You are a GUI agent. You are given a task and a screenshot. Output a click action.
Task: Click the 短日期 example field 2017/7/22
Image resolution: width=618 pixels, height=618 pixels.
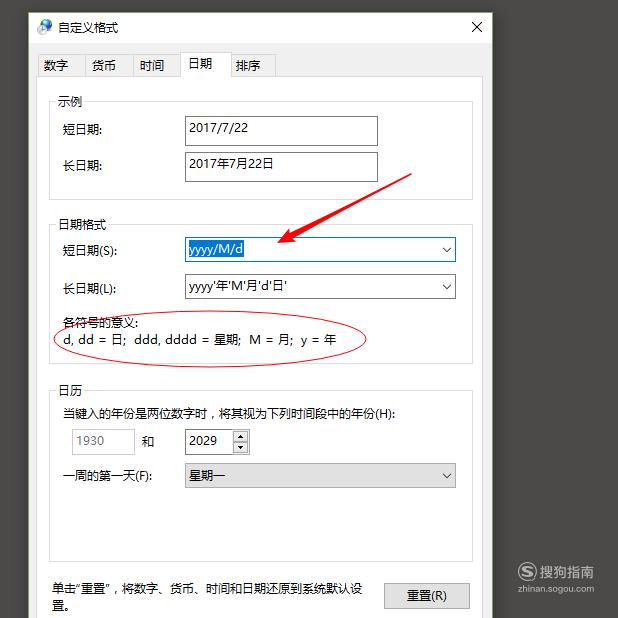click(281, 131)
